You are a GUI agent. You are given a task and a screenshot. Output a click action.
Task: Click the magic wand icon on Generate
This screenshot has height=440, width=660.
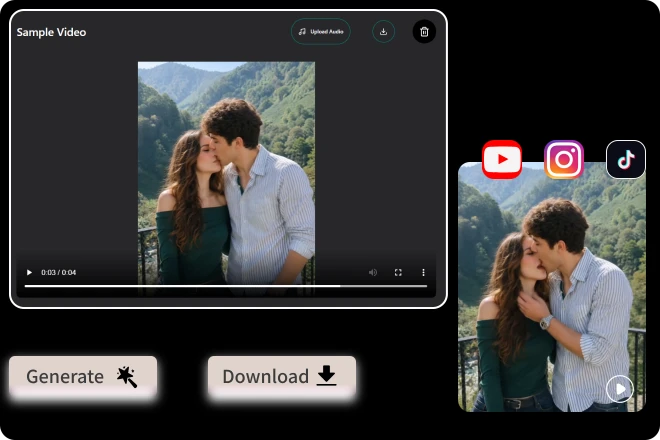tap(127, 376)
